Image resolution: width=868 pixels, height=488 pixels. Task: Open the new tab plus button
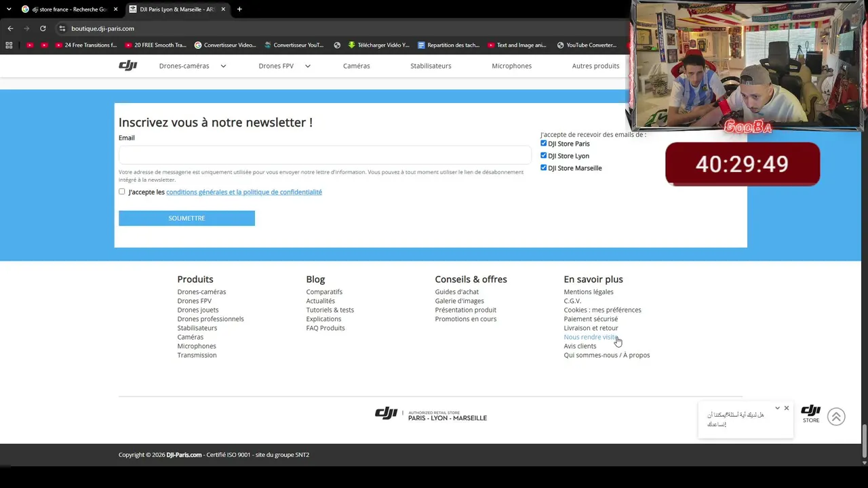click(x=239, y=9)
